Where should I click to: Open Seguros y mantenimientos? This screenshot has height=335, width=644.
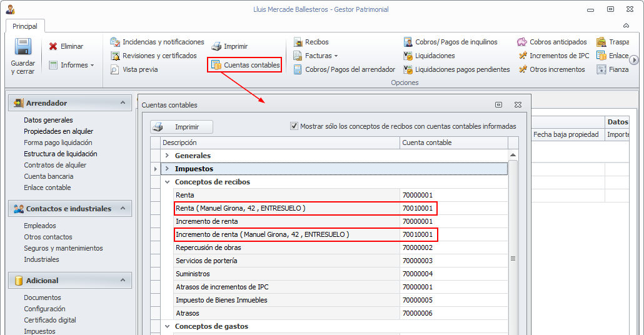(63, 248)
